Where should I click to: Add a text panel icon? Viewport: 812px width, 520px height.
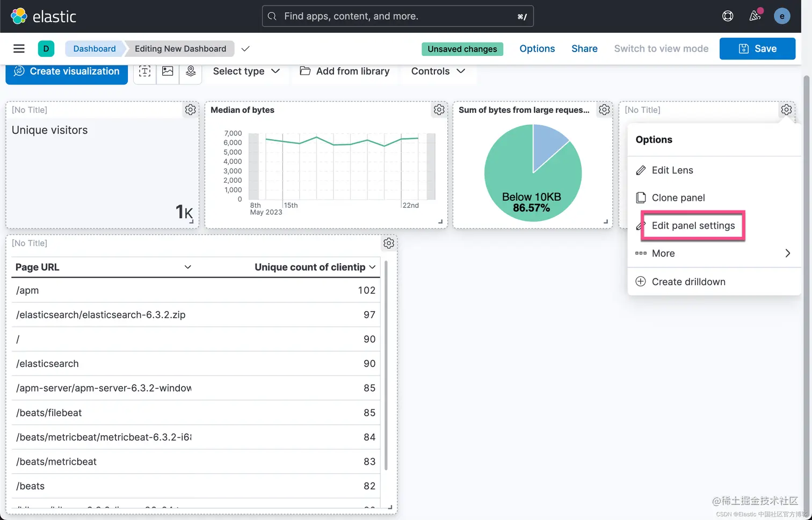145,71
